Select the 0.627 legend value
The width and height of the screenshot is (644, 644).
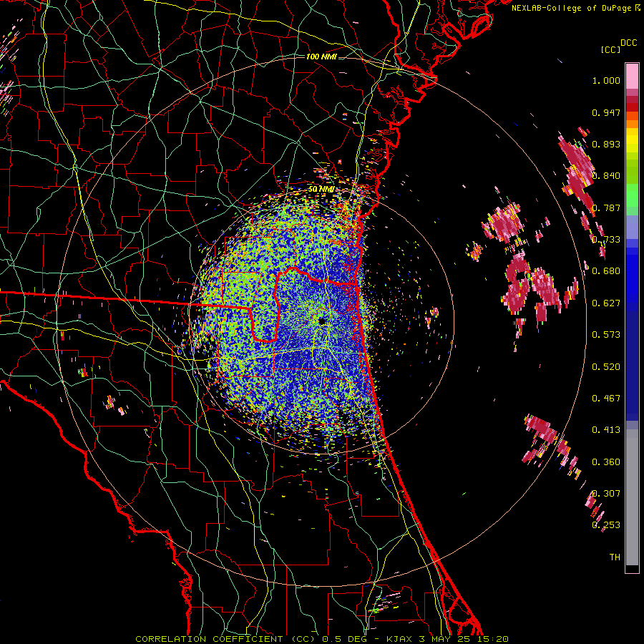[606, 303]
